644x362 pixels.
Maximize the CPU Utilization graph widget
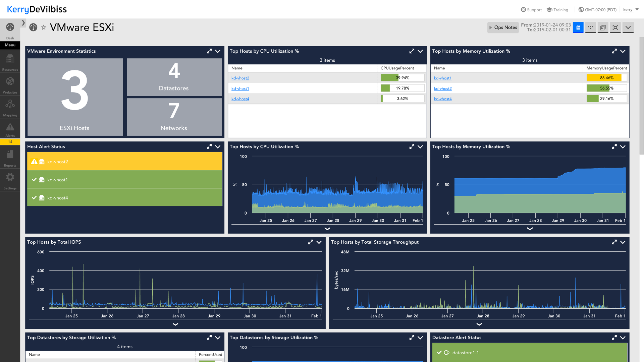point(412,147)
